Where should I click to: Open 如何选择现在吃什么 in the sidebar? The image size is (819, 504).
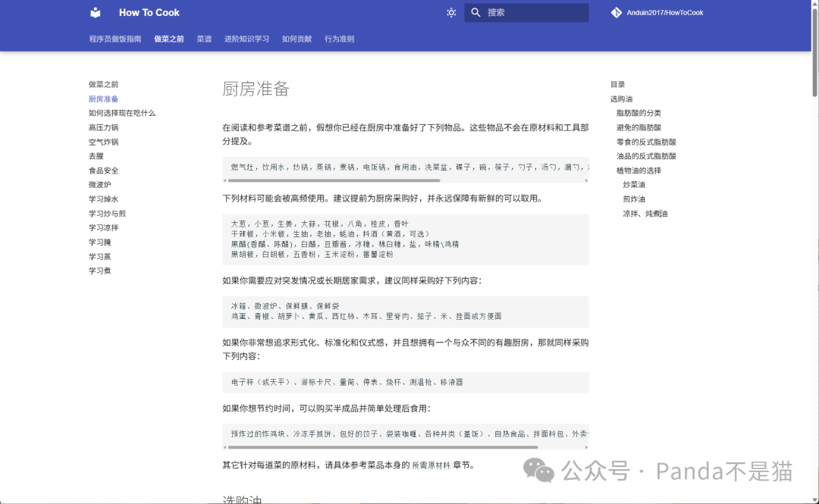pyautogui.click(x=121, y=113)
